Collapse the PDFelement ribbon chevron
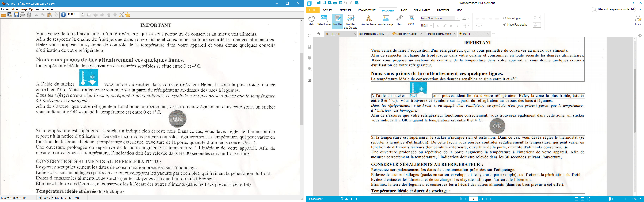The width and height of the screenshot is (644, 202). 640,10
